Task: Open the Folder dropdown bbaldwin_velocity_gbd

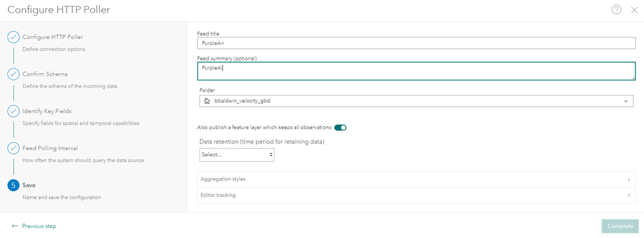Action: click(417, 101)
